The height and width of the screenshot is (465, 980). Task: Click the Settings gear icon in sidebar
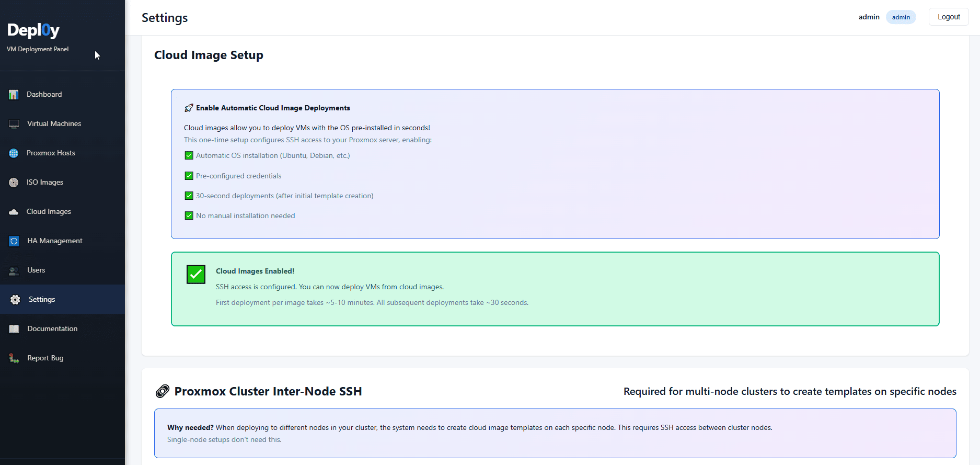point(15,300)
